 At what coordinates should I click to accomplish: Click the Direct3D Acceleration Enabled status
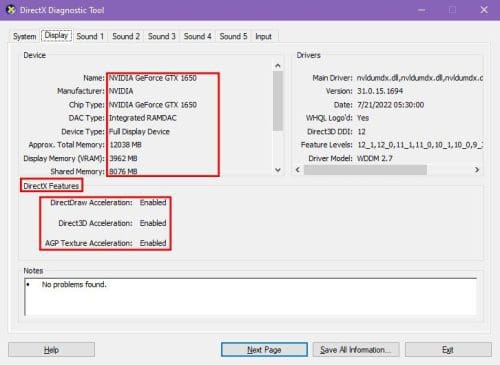[153, 223]
